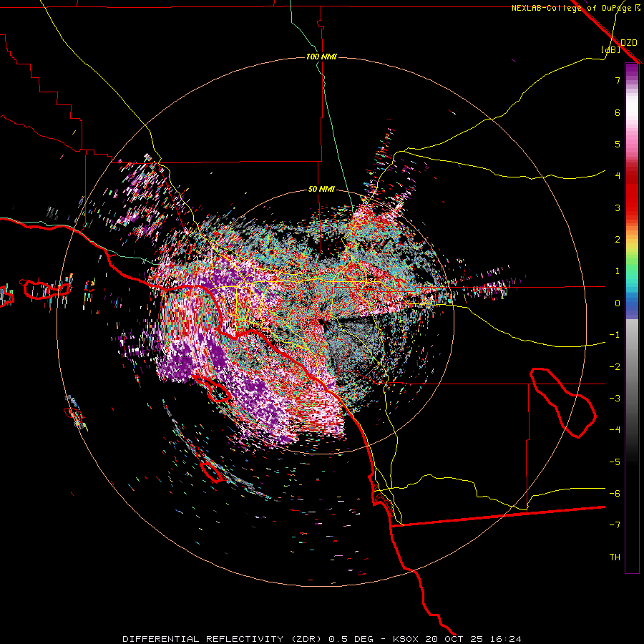Click the 'TH' label on the color scale
Screen dimensions: 644x644
coord(615,557)
